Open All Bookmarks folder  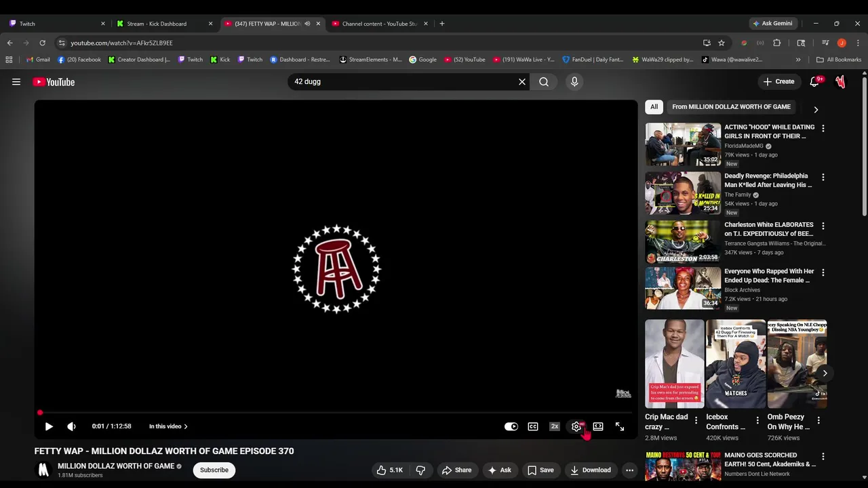point(839,60)
